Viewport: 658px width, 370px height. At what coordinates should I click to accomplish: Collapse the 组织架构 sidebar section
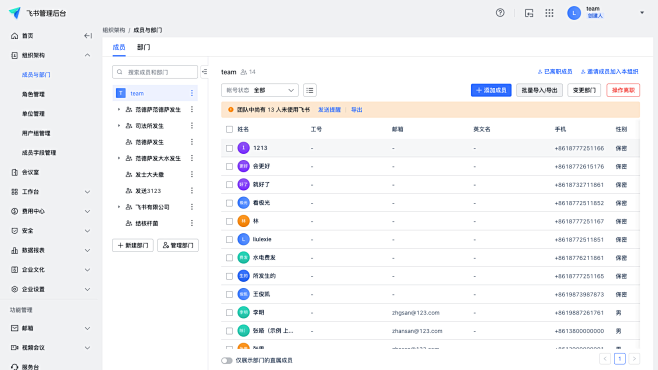tap(87, 55)
